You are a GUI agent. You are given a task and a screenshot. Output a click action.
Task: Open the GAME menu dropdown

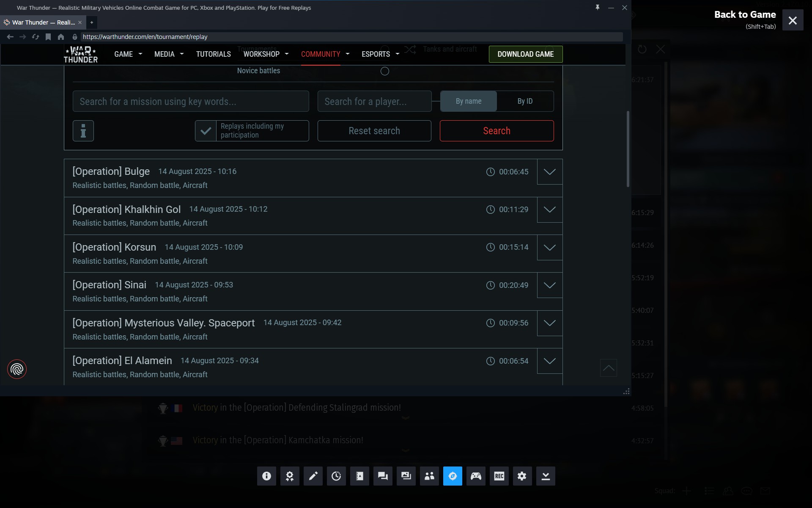tap(128, 54)
